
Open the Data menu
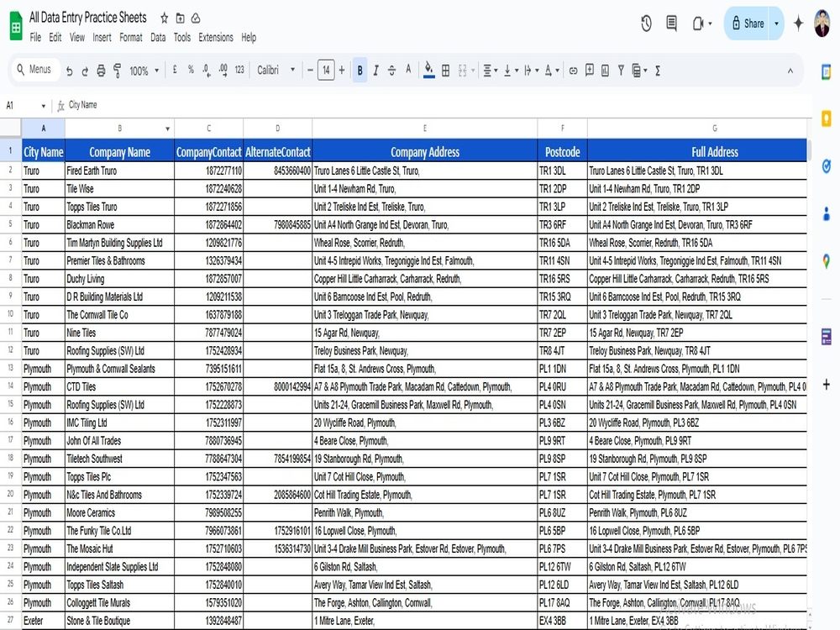[x=158, y=38]
